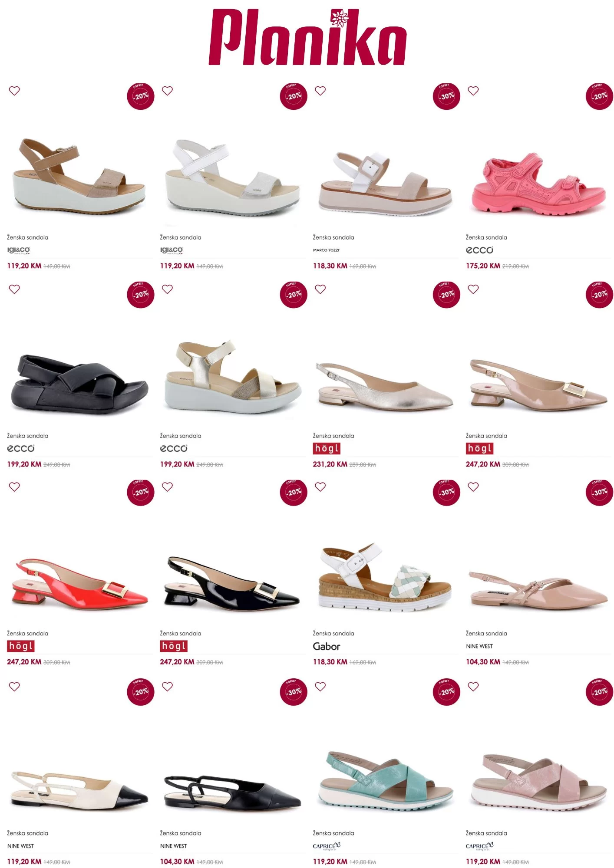Click heart icon on black Nine West slingback
This screenshot has height=868, width=614.
[167, 687]
